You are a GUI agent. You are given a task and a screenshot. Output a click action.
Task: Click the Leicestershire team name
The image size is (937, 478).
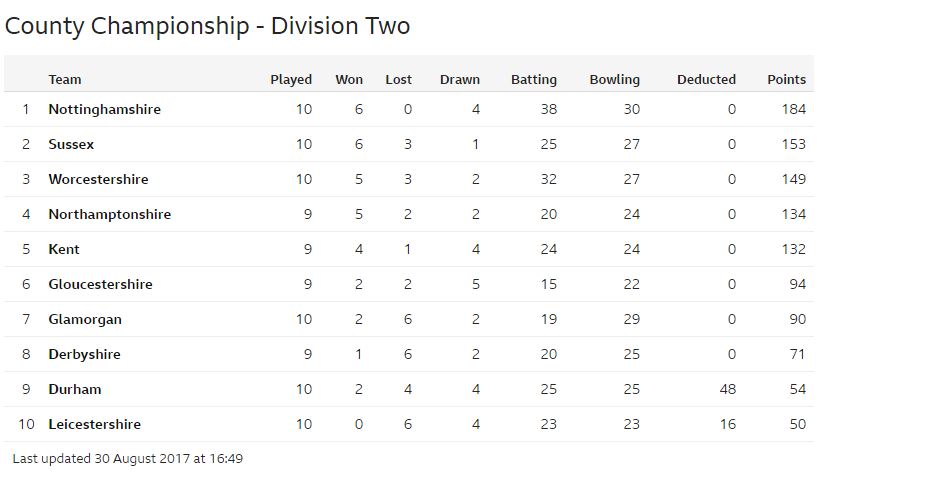pyautogui.click(x=94, y=424)
